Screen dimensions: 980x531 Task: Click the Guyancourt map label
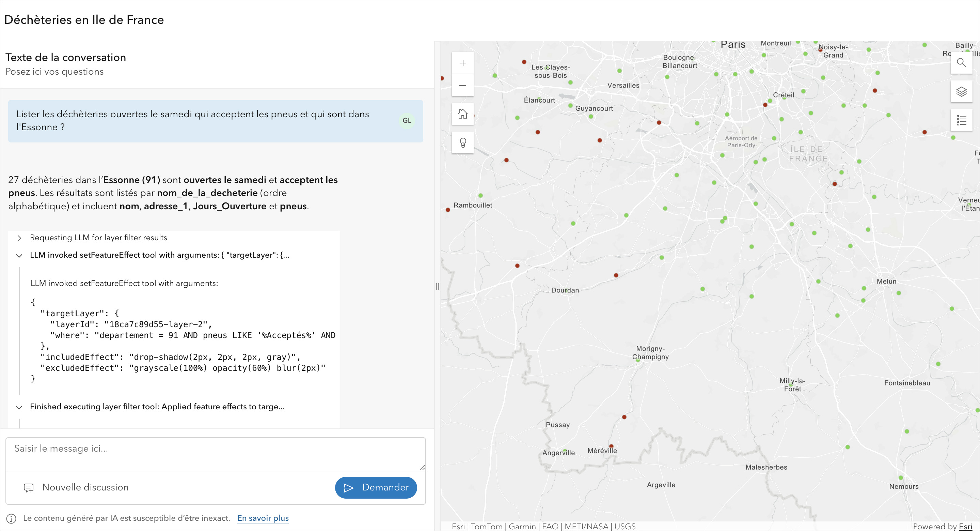pyautogui.click(x=594, y=108)
